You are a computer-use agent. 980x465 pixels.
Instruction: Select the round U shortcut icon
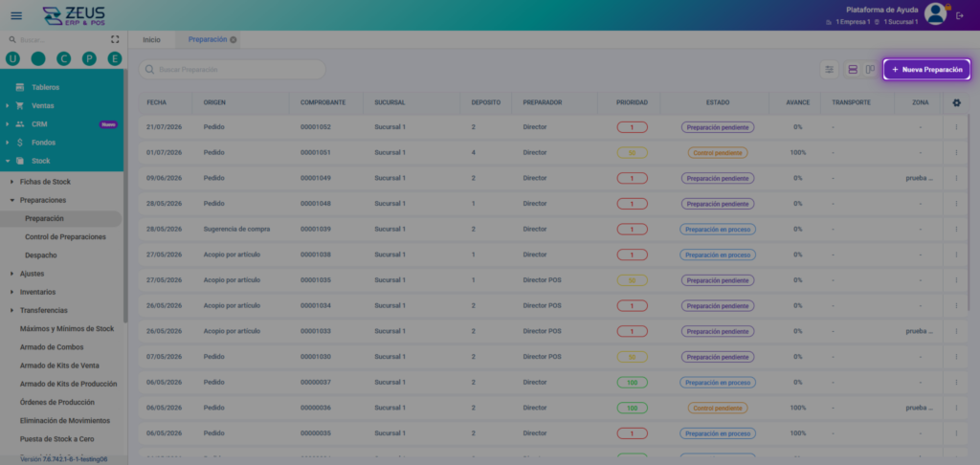tap(12, 58)
